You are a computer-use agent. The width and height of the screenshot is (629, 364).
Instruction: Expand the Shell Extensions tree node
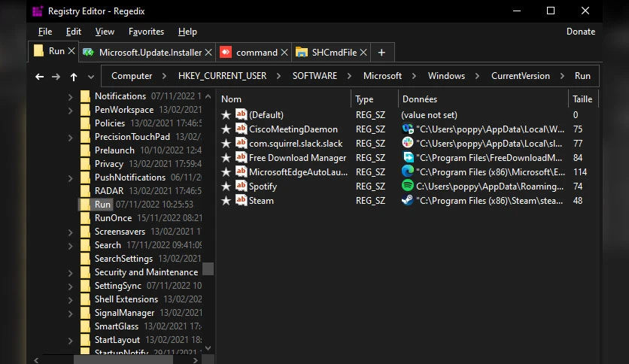click(70, 300)
